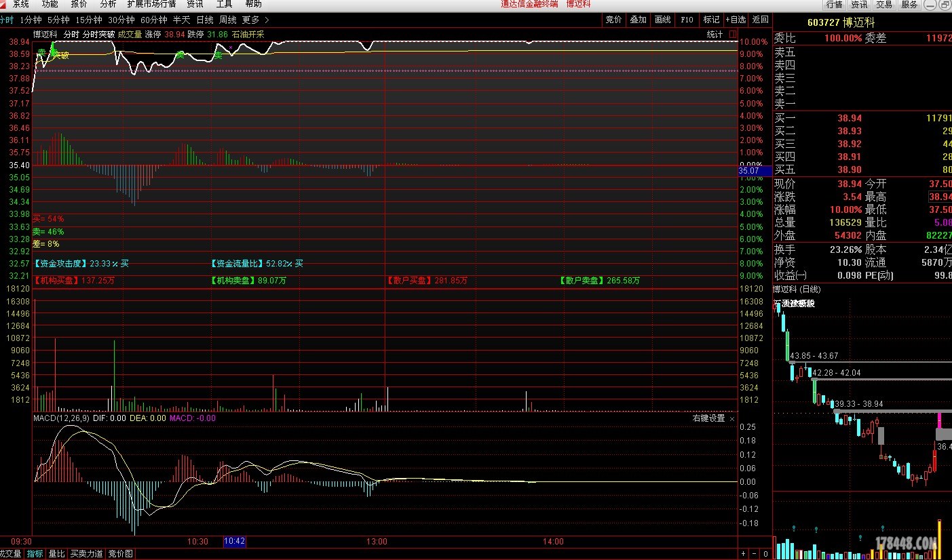Open the 工具 menu
952x560 pixels.
(x=224, y=4)
